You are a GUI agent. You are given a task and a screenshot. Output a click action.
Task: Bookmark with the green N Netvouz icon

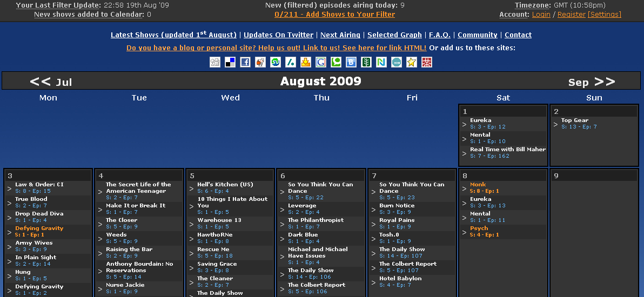pos(381,62)
